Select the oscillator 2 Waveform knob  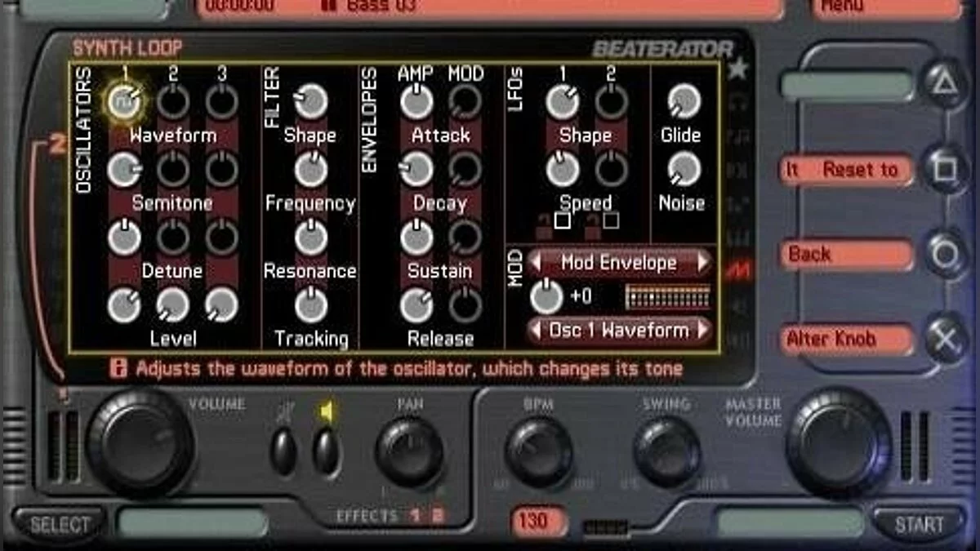(173, 101)
